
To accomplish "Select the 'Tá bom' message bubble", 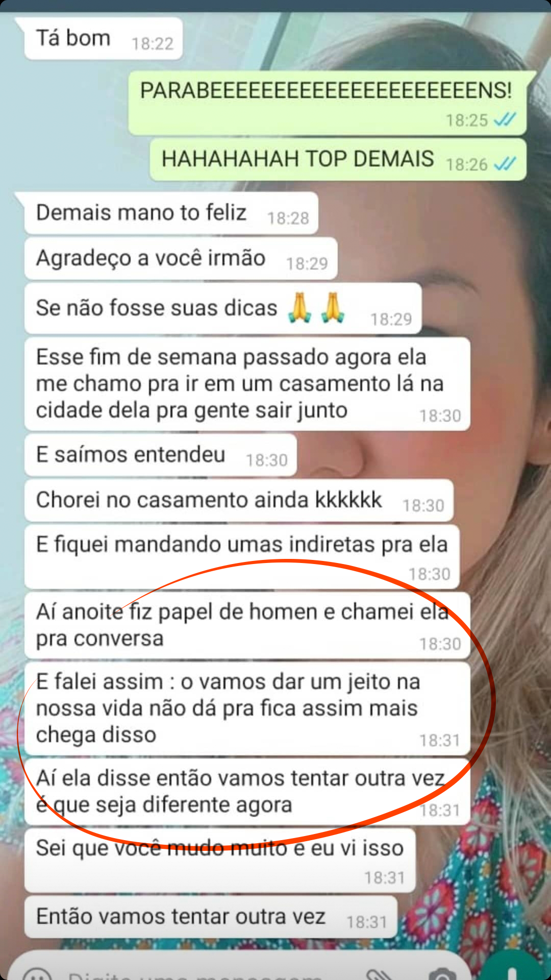I will (x=104, y=39).
